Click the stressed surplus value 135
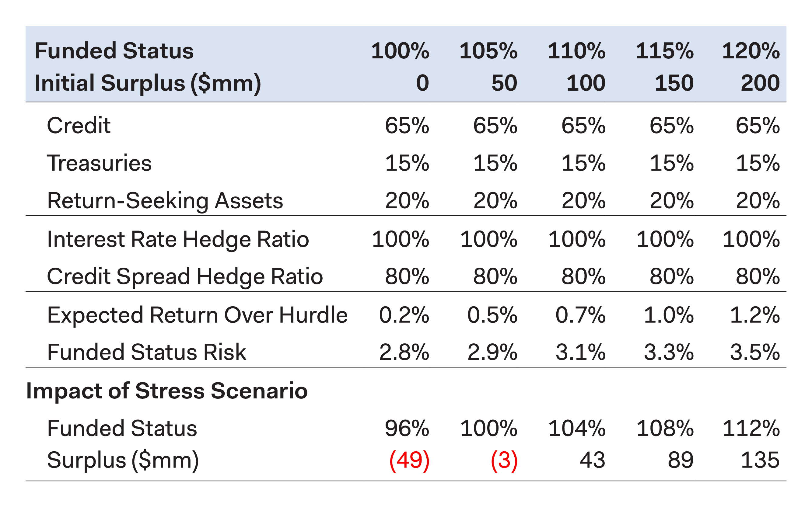 click(x=760, y=460)
